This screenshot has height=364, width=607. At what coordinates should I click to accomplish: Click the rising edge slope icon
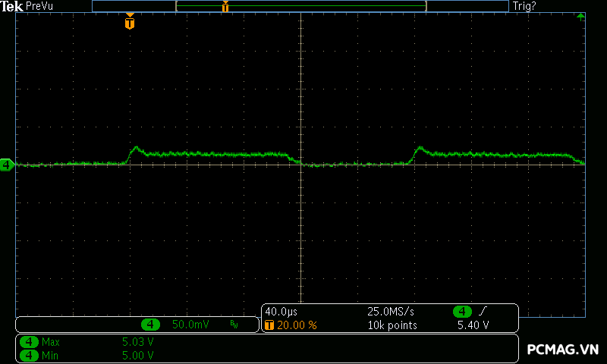[x=483, y=312]
